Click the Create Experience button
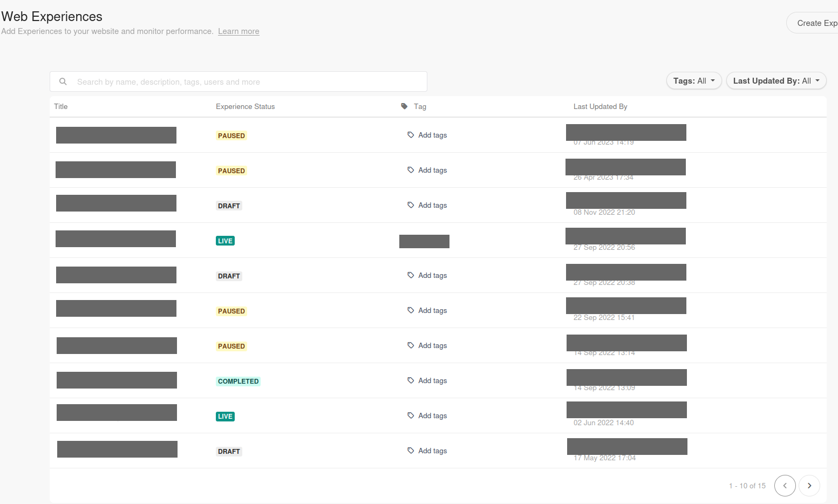838x504 pixels. pos(813,23)
